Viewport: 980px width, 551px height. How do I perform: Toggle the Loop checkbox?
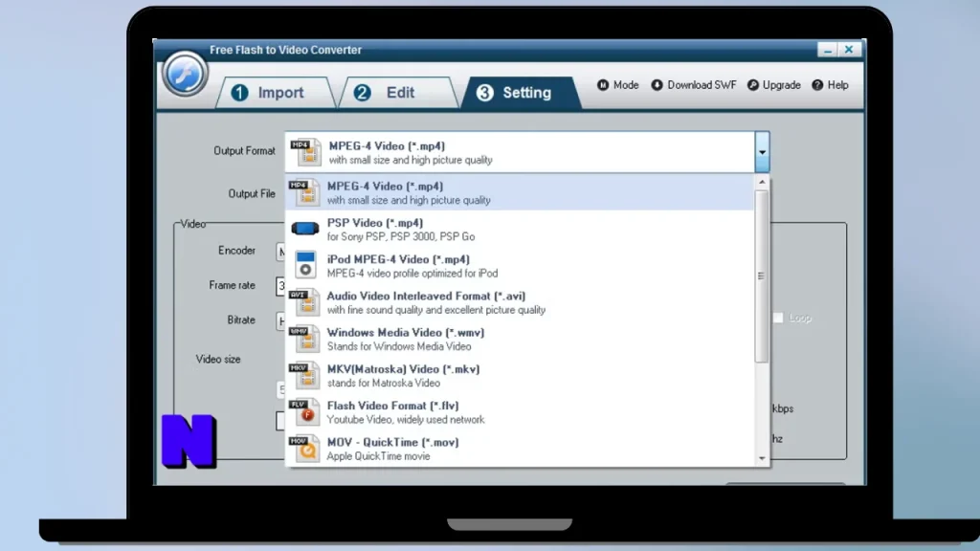point(778,318)
